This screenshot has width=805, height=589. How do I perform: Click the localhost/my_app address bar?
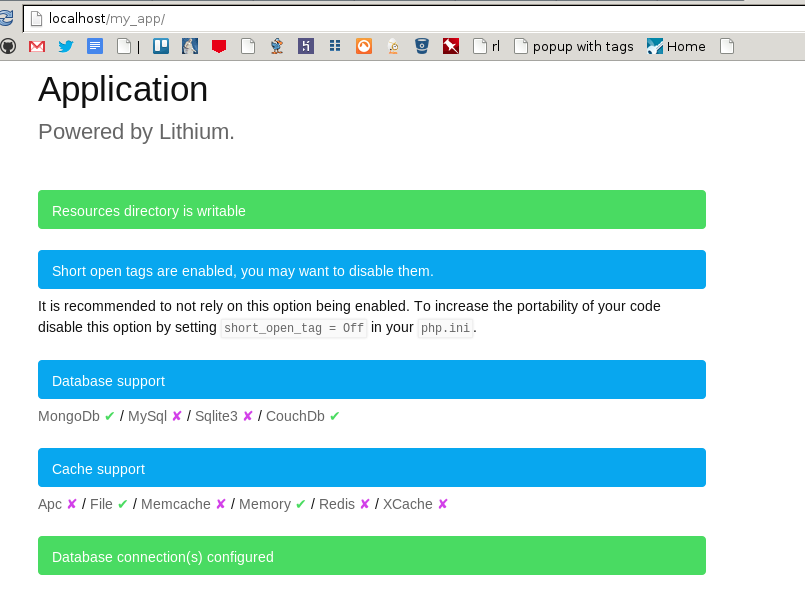(x=400, y=19)
